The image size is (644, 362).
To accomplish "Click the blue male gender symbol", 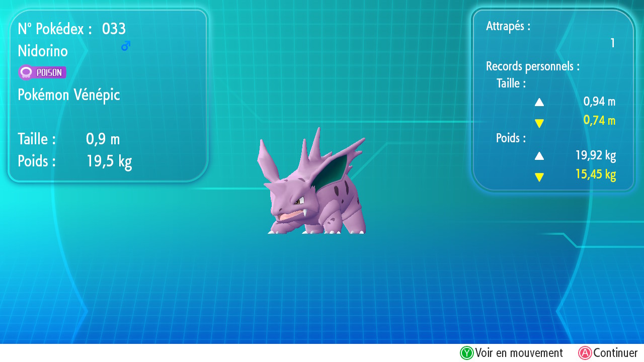I will pos(125,46).
